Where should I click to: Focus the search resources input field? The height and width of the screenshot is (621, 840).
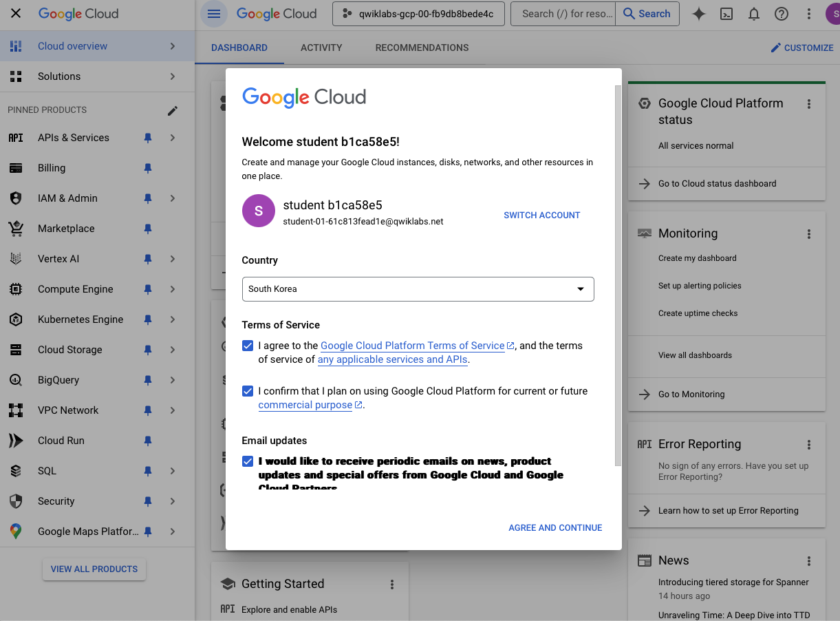[564, 14]
